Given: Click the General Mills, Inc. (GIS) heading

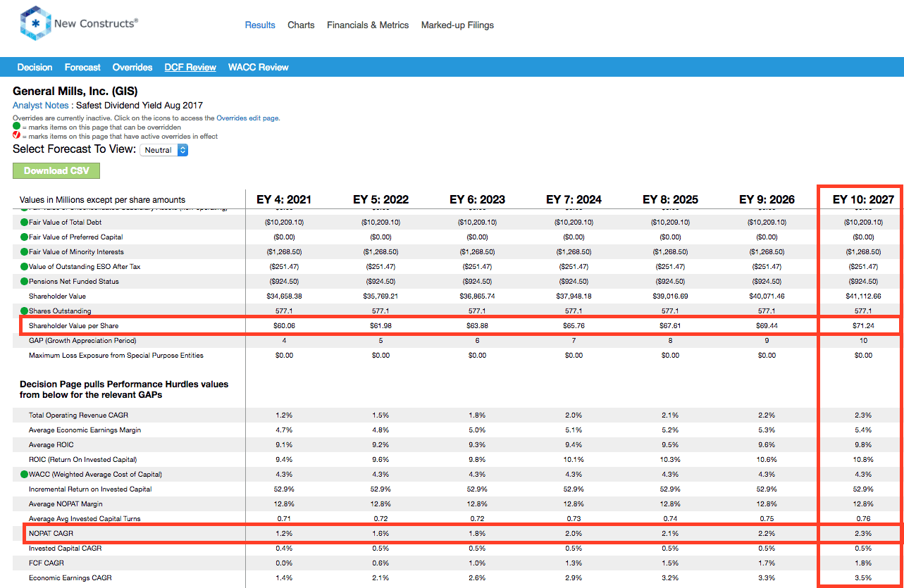Looking at the screenshot, I should (x=75, y=91).
